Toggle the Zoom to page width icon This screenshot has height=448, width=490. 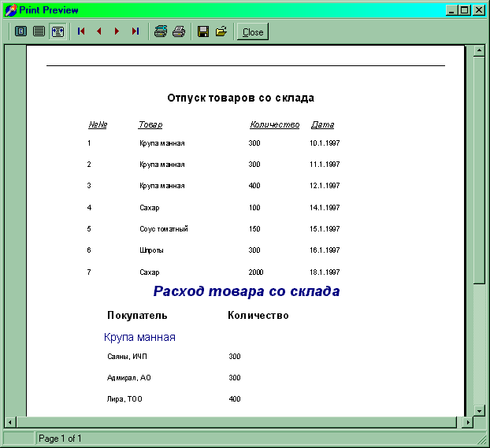click(57, 31)
